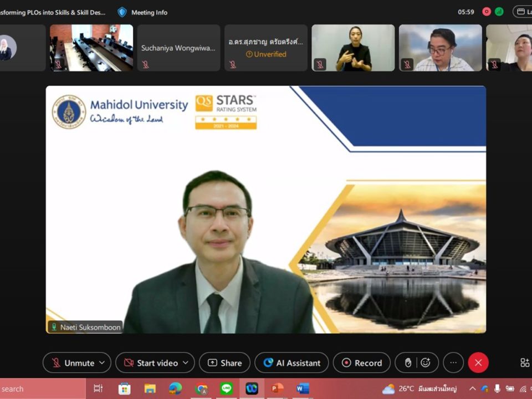This screenshot has width=532, height=399.
Task: Select the sign language interpreter video thumbnail
Action: point(353,48)
